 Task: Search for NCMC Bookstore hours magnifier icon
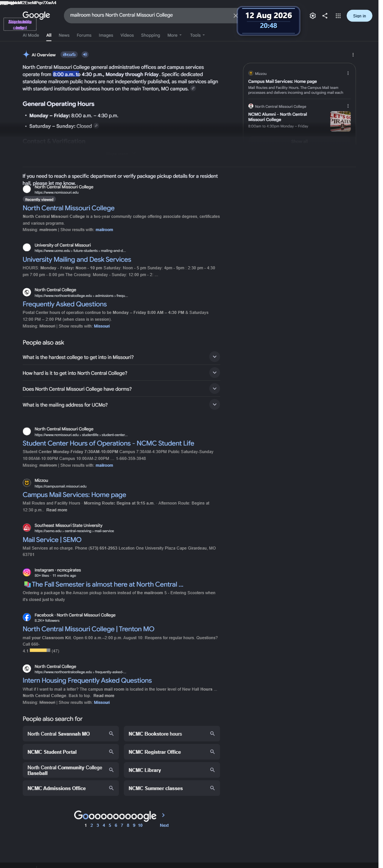pos(212,733)
